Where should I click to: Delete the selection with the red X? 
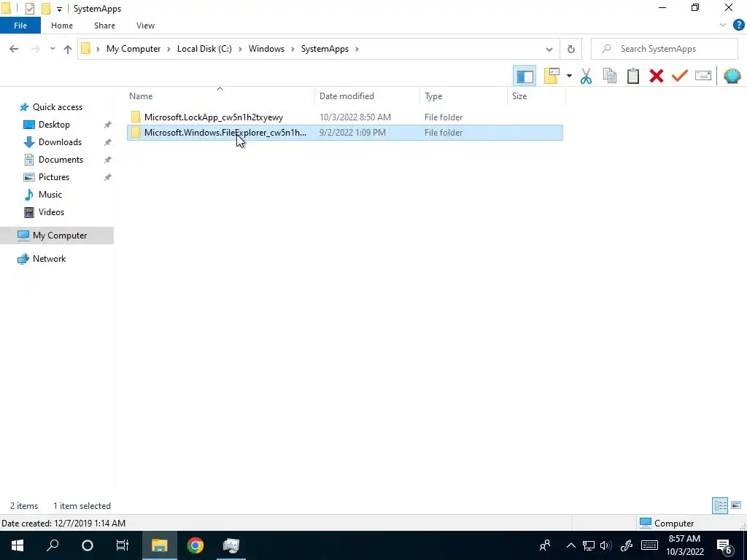(x=656, y=76)
